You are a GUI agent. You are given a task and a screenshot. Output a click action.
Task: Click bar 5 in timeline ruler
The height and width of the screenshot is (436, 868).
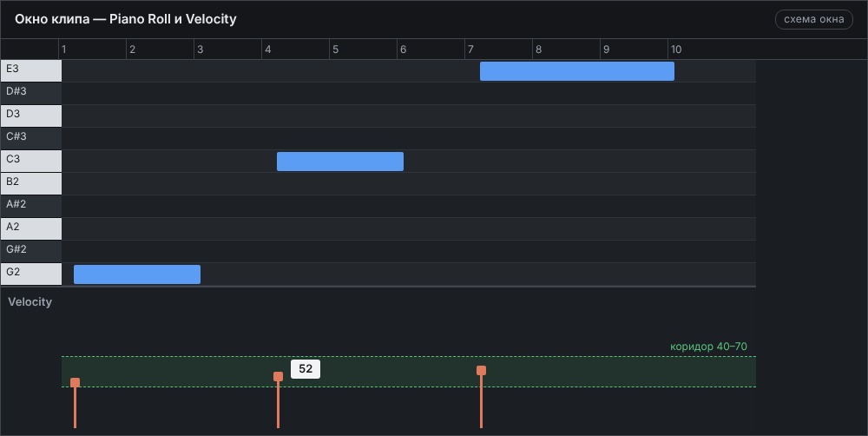click(x=363, y=50)
